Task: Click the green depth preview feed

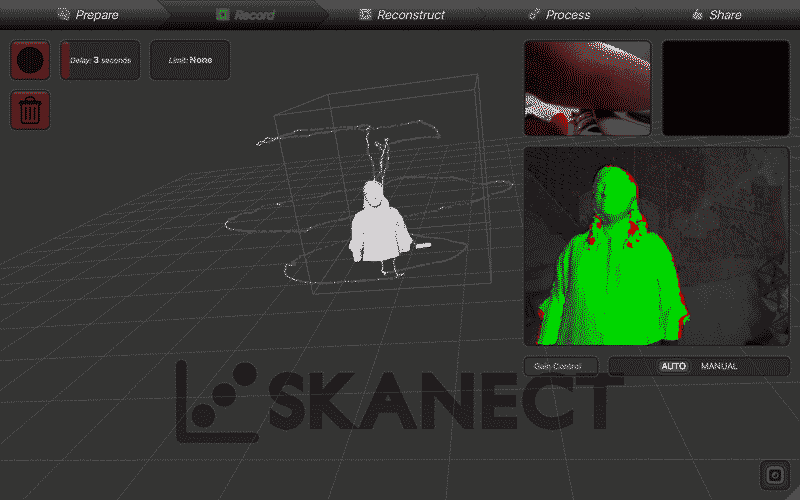Action: point(657,246)
